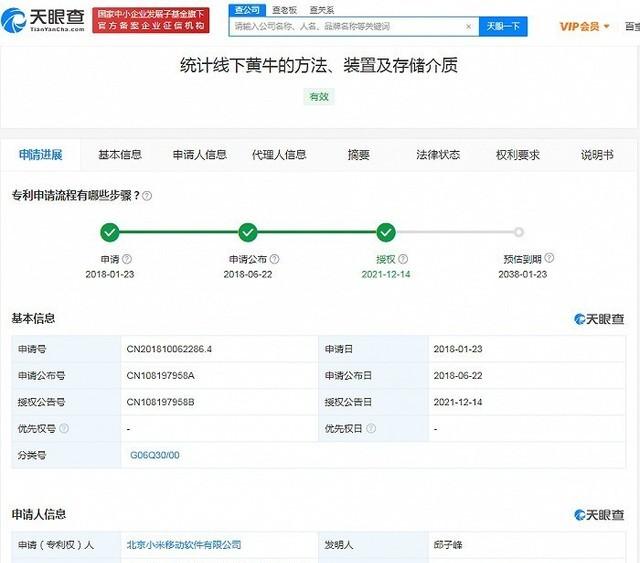The height and width of the screenshot is (563, 640).
Task: Click the patent title heading text
Action: tap(319, 66)
